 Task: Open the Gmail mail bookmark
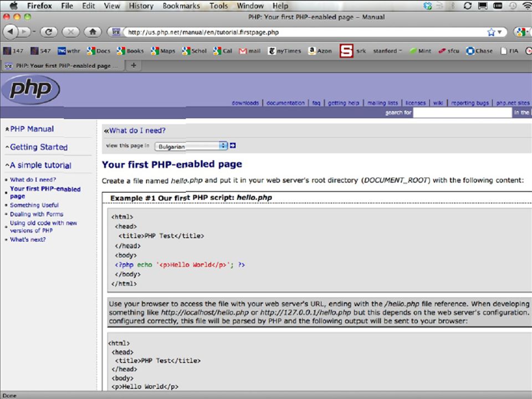click(x=249, y=51)
